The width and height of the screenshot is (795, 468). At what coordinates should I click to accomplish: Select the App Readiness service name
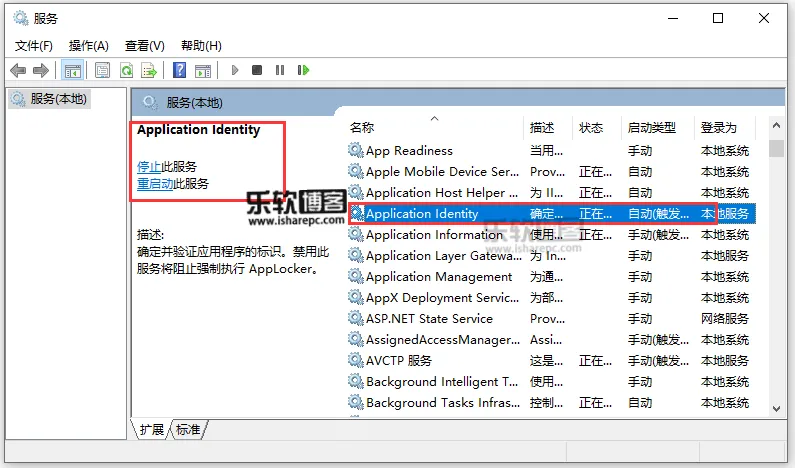tap(409, 151)
